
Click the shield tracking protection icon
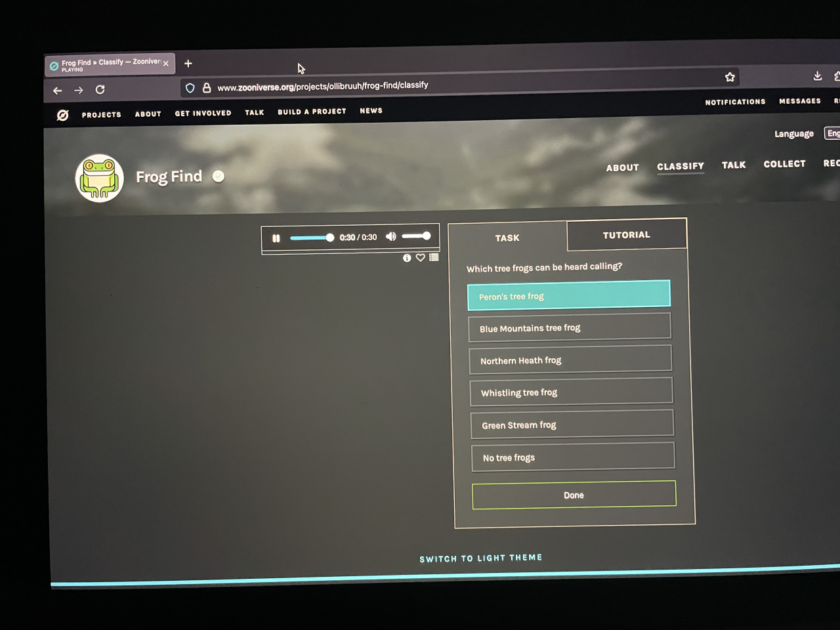190,88
